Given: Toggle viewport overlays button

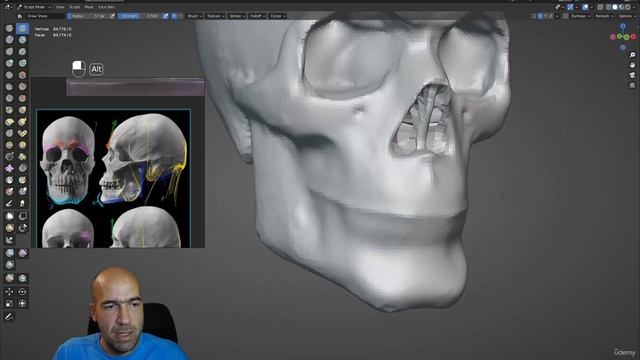Looking at the screenshot, I should click(586, 7).
